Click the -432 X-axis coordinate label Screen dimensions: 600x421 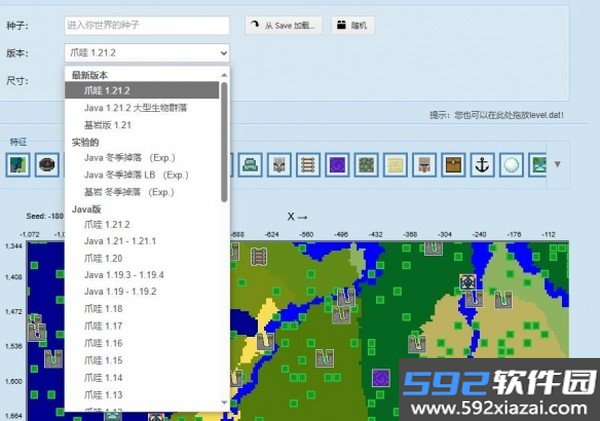coord(375,234)
